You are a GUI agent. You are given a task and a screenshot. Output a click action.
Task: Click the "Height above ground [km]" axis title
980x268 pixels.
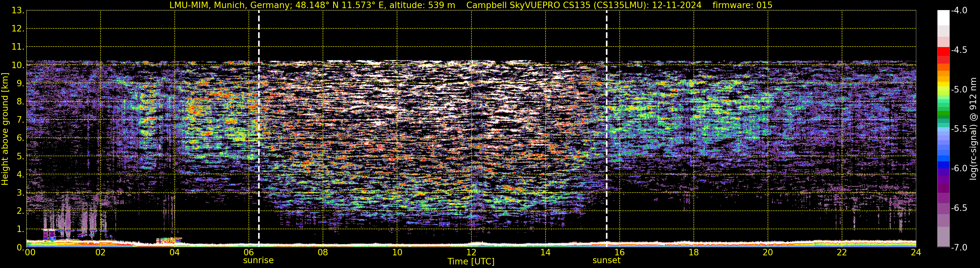pos(5,129)
